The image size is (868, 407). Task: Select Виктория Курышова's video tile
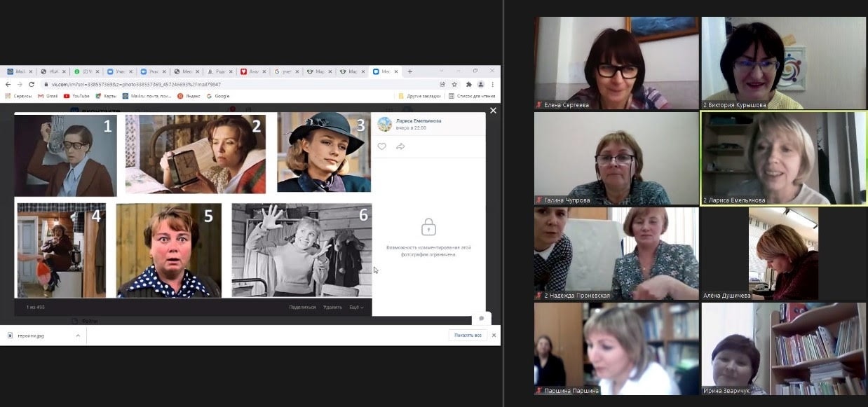[x=784, y=63]
